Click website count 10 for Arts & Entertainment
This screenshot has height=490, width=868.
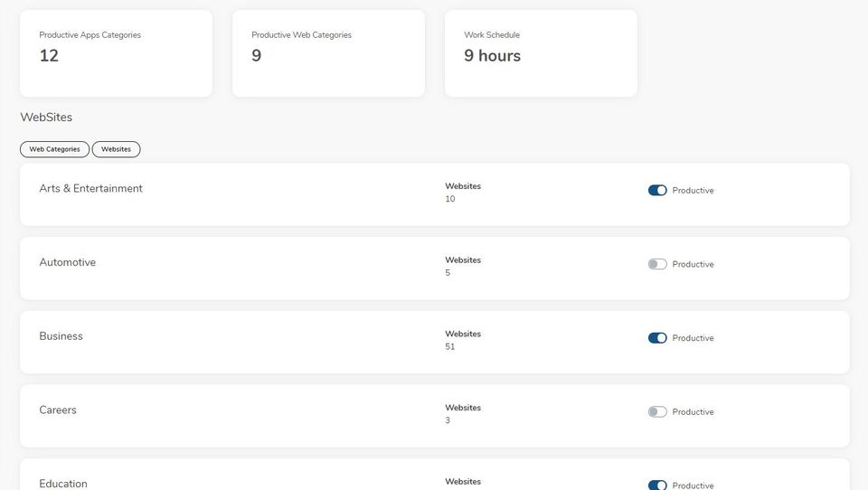pyautogui.click(x=450, y=199)
